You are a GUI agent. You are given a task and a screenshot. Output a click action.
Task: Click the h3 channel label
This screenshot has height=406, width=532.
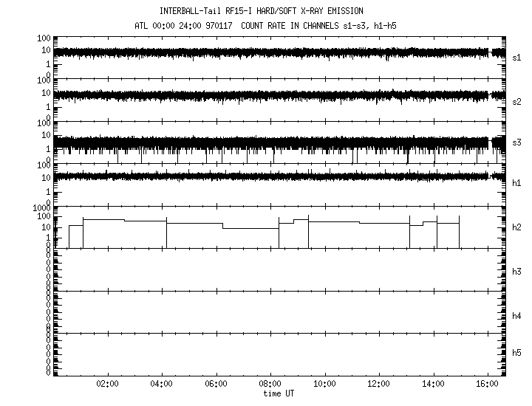(516, 272)
